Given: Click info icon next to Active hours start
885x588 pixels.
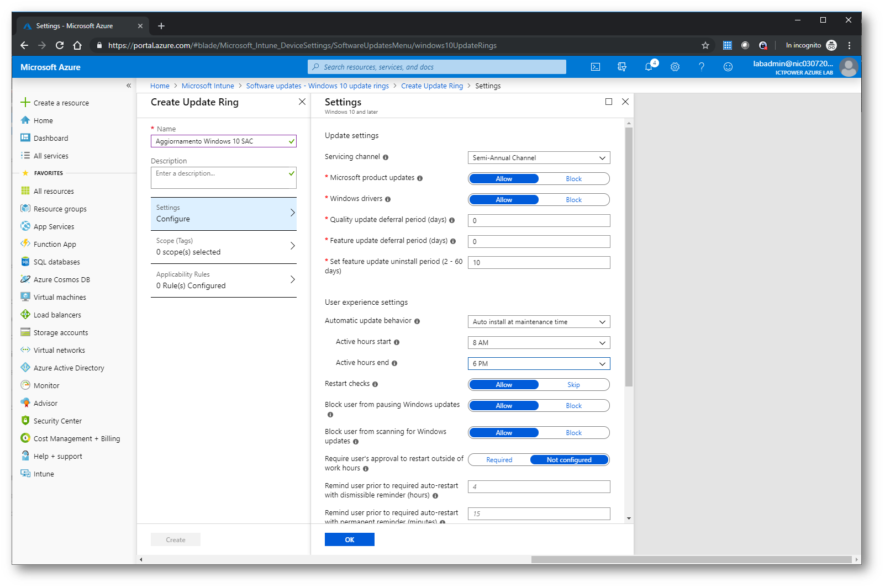Looking at the screenshot, I should tap(397, 342).
